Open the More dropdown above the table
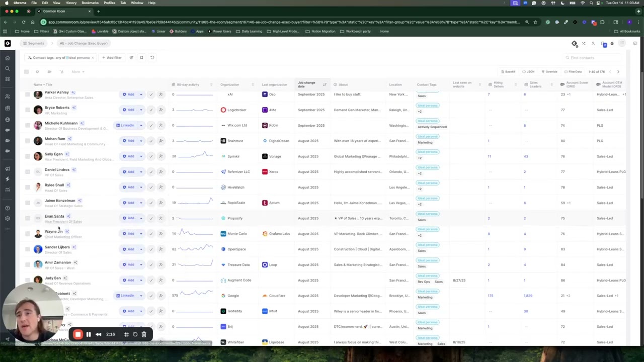 pyautogui.click(x=77, y=72)
